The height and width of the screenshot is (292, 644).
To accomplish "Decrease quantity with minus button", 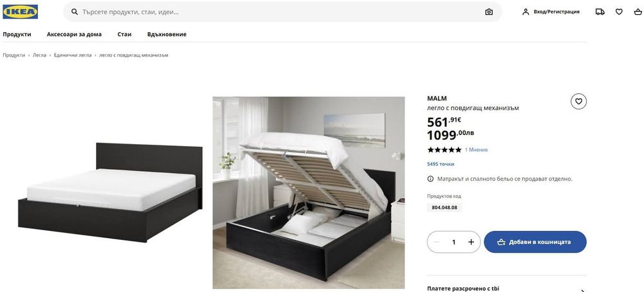I will (x=436, y=242).
